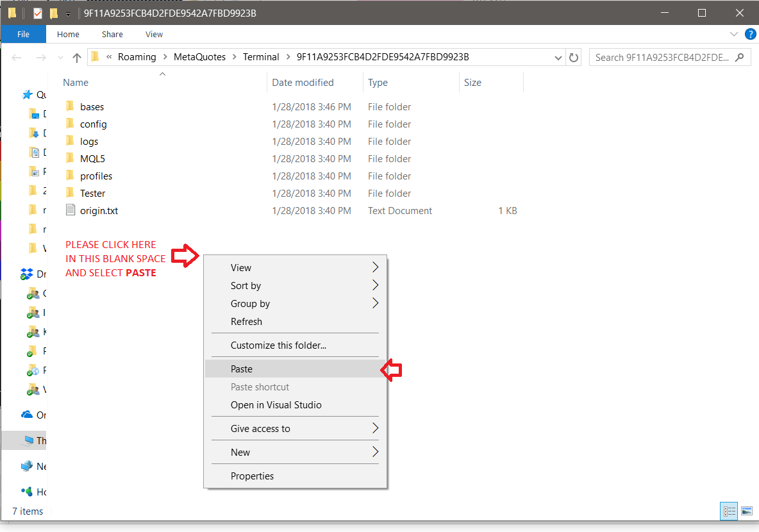Viewport: 759px width, 532px height.
Task: Open the Help question mark icon
Action: [751, 34]
